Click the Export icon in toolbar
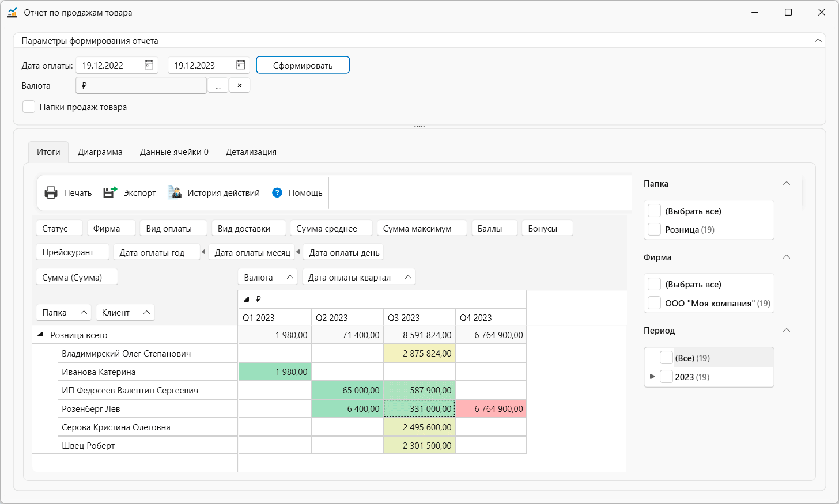The width and height of the screenshot is (839, 504). 110,193
